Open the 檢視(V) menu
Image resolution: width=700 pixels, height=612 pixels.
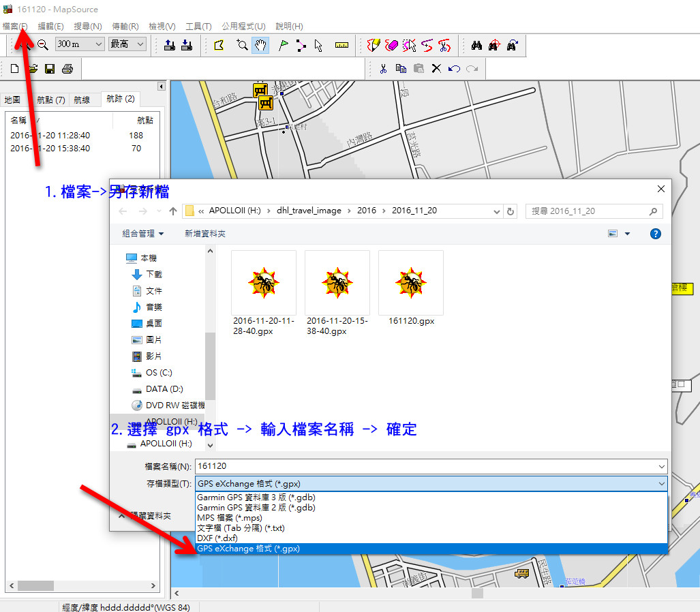162,26
